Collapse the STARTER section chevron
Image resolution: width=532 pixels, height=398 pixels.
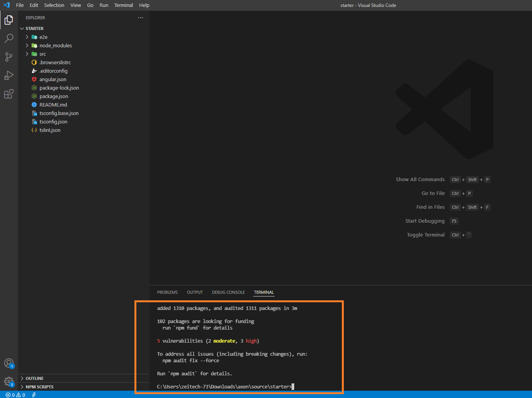coord(22,29)
